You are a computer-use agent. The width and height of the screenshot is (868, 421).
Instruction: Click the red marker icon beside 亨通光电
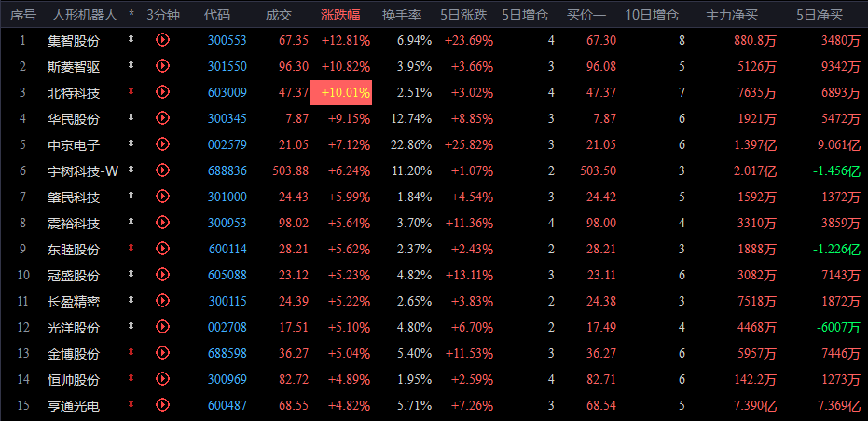(x=131, y=405)
